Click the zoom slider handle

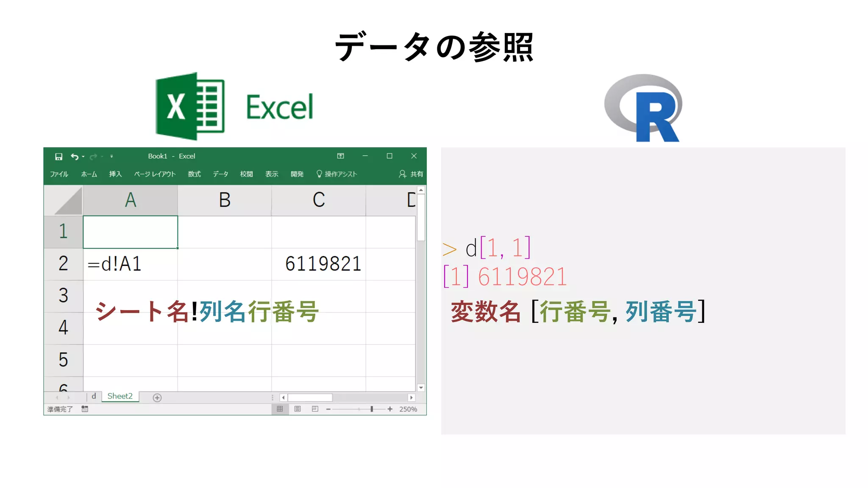(x=372, y=409)
